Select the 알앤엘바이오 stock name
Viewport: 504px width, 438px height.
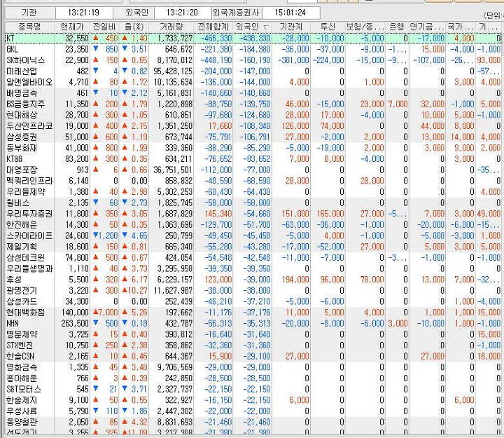click(29, 82)
